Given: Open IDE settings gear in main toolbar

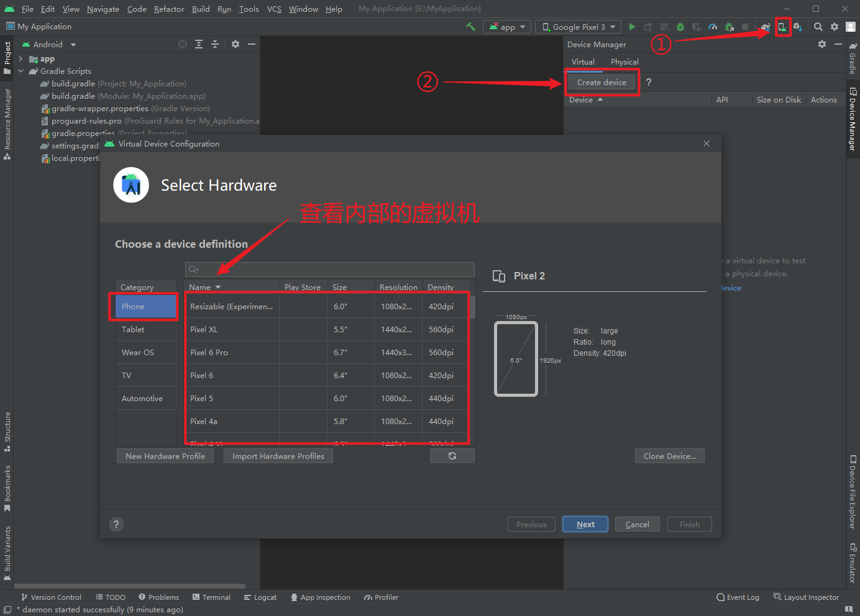Looking at the screenshot, I should click(x=835, y=27).
